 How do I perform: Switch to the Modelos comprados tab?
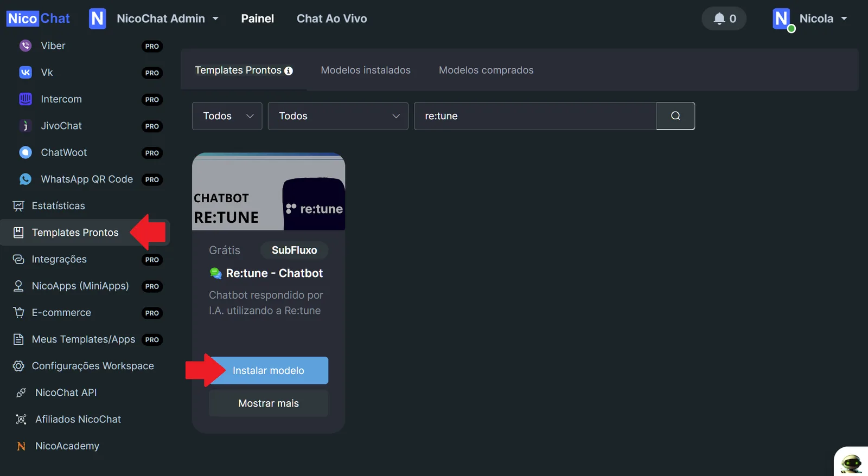(486, 70)
